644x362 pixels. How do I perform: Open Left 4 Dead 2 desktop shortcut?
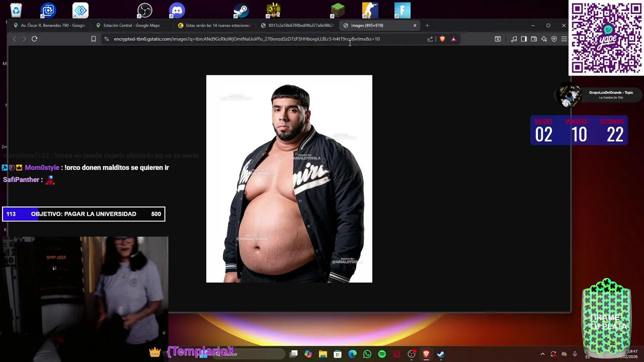pyautogui.click(x=274, y=10)
